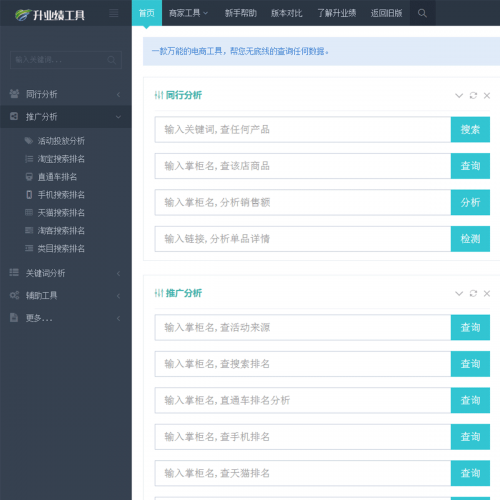Click the 直通车排名 bus icon
Viewport: 500px width, 500px height.
29,177
